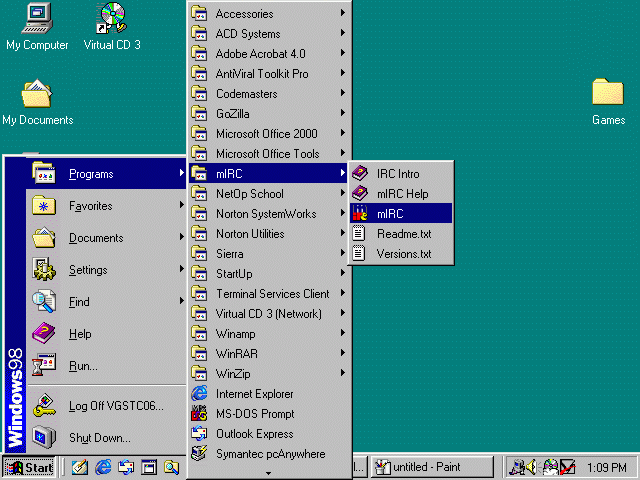
Task: Click the magnifier folder quick launch icon
Action: tap(171, 467)
